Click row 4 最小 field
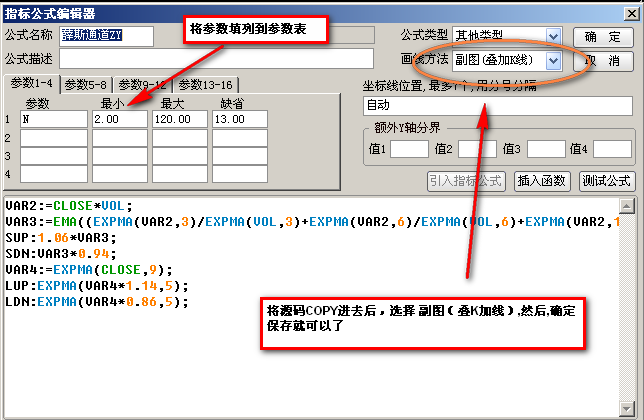Image resolution: width=644 pixels, height=420 pixels. point(120,174)
